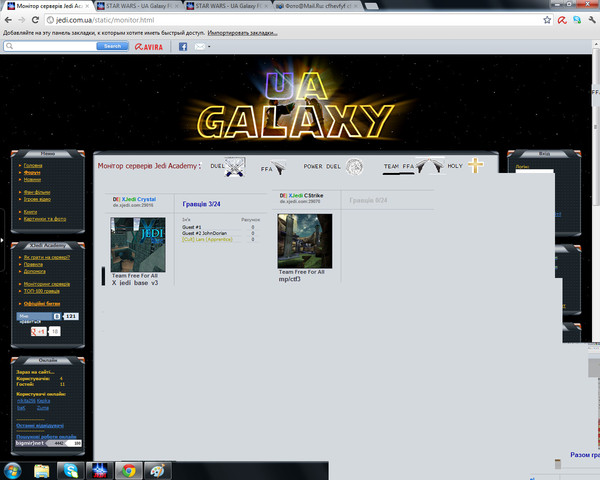
Task: Select the DUEL crossed-sabers mode icon
Action: 235,167
